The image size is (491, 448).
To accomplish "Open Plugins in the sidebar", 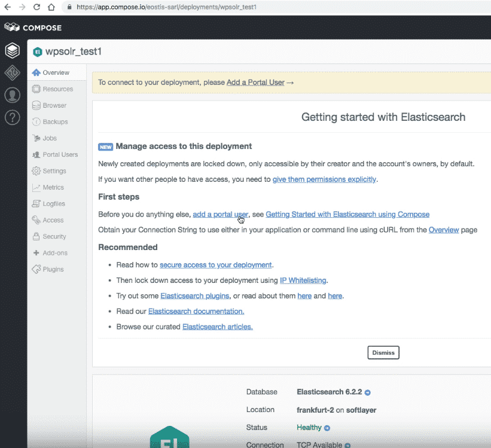I will click(57, 269).
